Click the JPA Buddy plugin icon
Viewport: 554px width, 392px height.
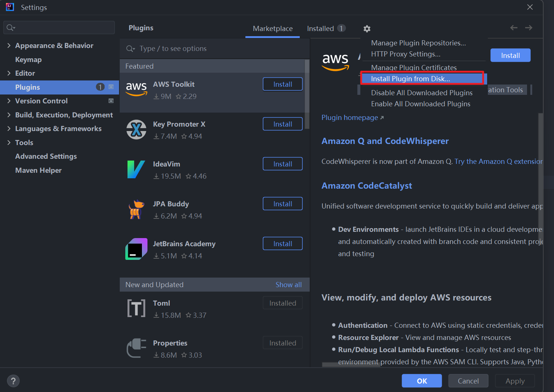[136, 209]
